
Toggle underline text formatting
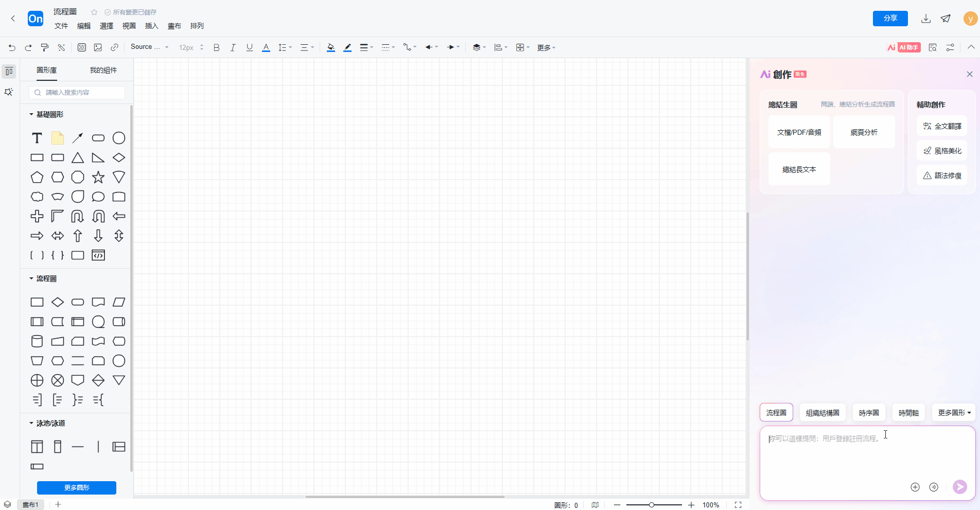pos(250,47)
